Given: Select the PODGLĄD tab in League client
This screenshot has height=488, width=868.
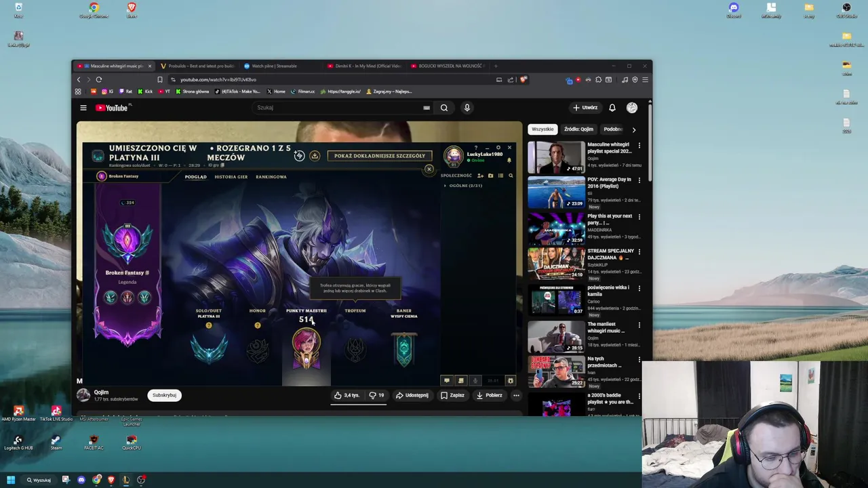Looking at the screenshot, I should (x=195, y=177).
